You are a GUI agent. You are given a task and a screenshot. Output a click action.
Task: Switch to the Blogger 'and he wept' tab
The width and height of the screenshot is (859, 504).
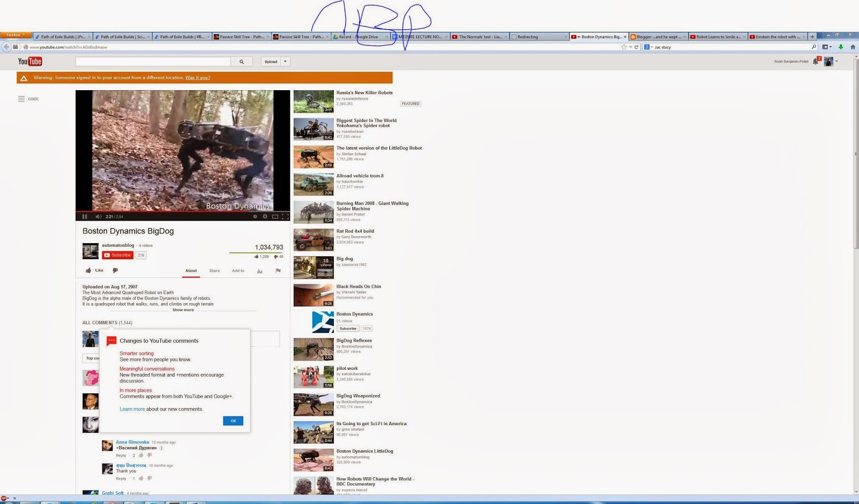point(658,37)
